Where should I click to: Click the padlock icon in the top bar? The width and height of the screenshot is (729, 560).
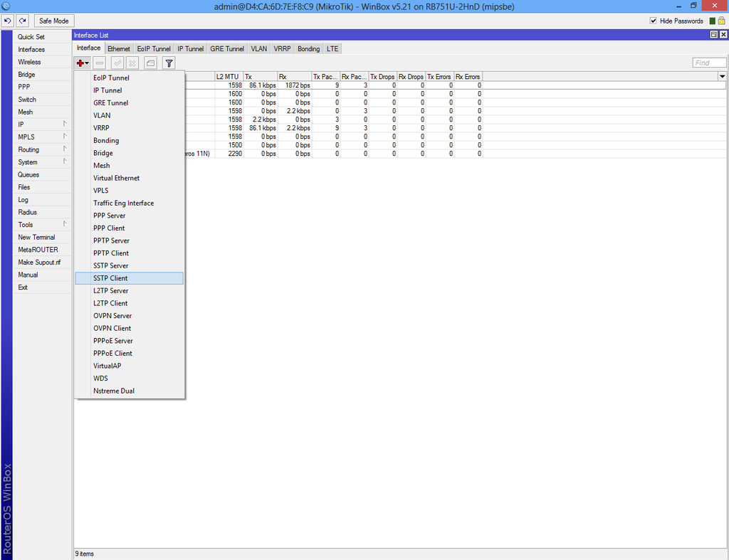721,21
